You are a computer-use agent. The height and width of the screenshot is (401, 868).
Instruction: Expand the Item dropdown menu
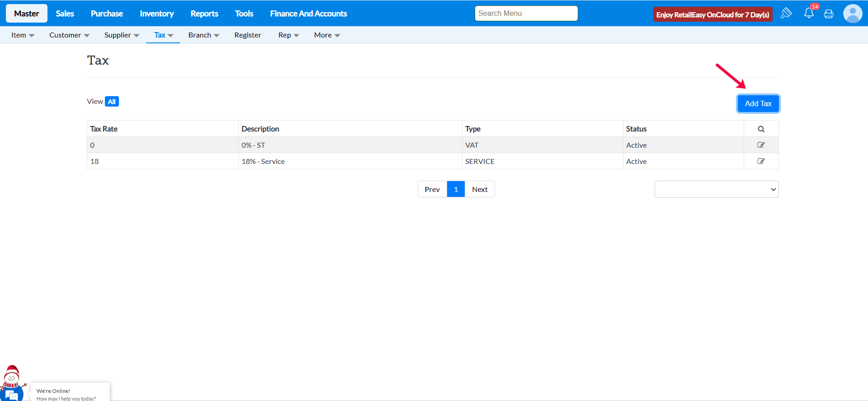(x=23, y=35)
